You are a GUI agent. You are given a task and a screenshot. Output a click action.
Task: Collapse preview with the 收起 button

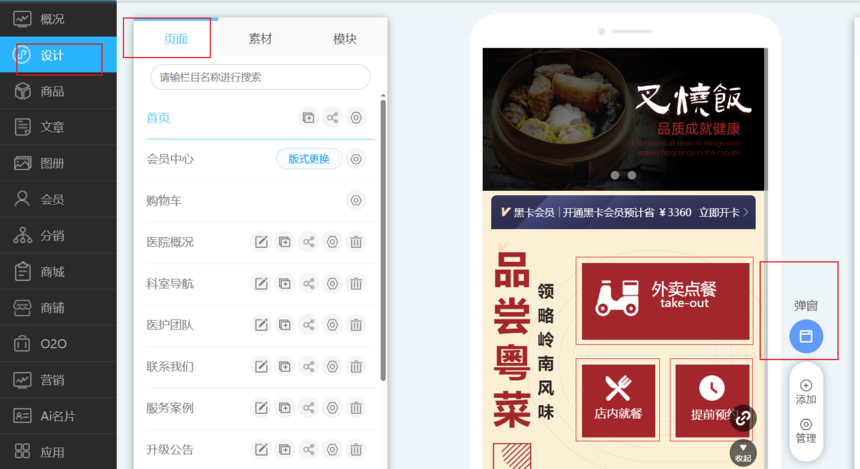[x=743, y=453]
